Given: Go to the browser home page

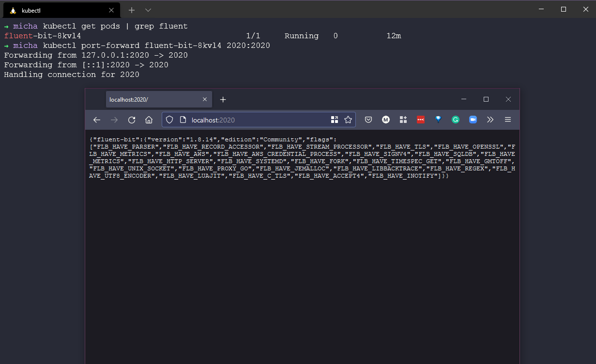Looking at the screenshot, I should (x=149, y=120).
